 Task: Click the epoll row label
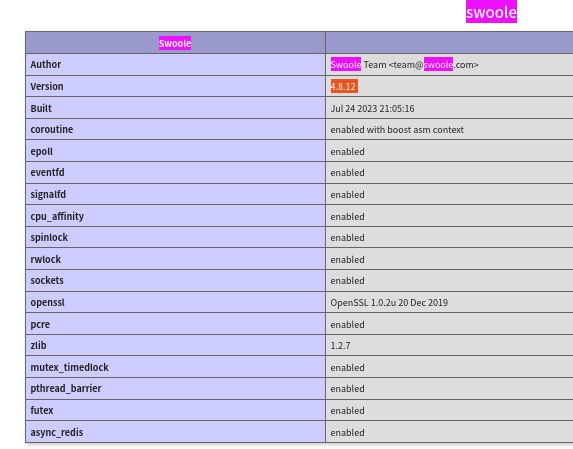[42, 151]
